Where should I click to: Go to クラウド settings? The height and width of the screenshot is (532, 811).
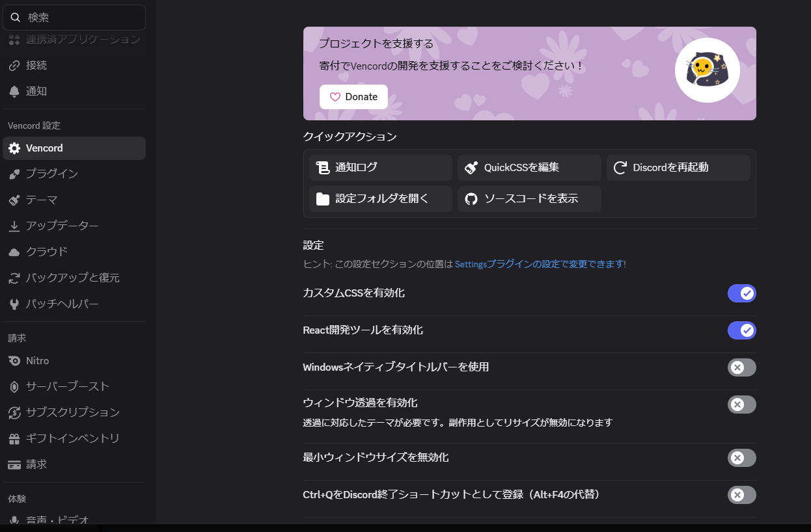pyautogui.click(x=74, y=252)
